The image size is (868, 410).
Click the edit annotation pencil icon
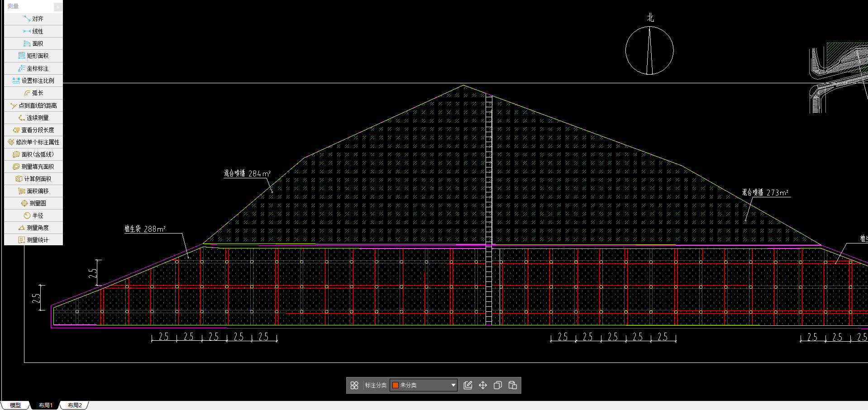click(x=468, y=385)
